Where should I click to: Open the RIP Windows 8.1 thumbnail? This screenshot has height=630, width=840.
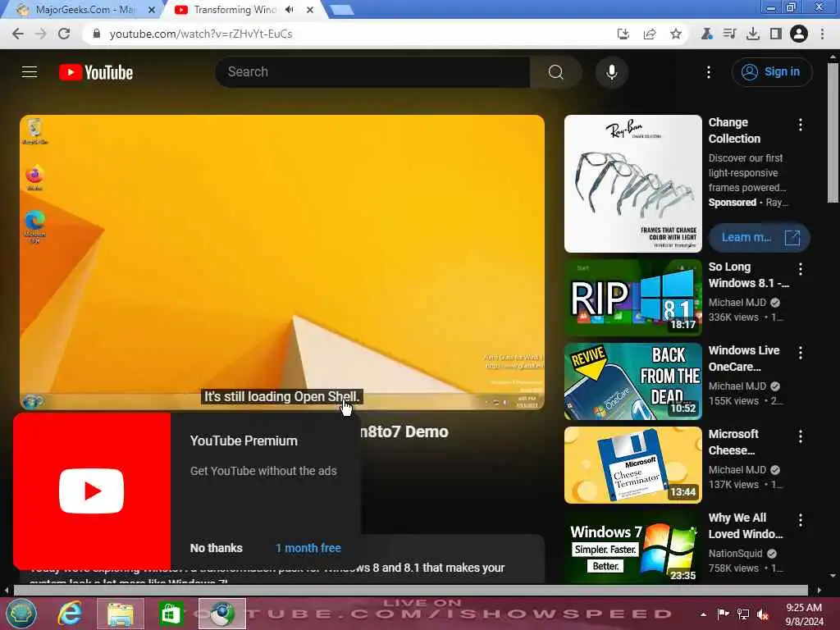click(632, 297)
